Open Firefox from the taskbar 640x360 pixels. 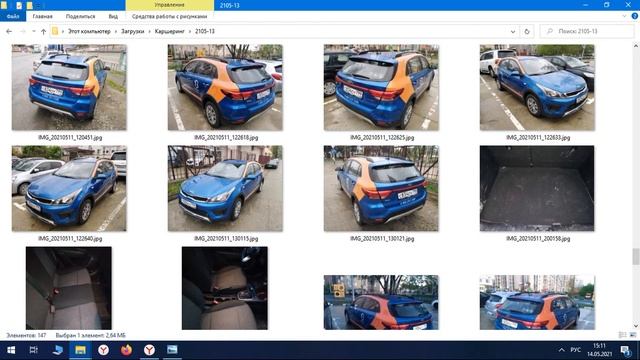pyautogui.click(x=127, y=350)
